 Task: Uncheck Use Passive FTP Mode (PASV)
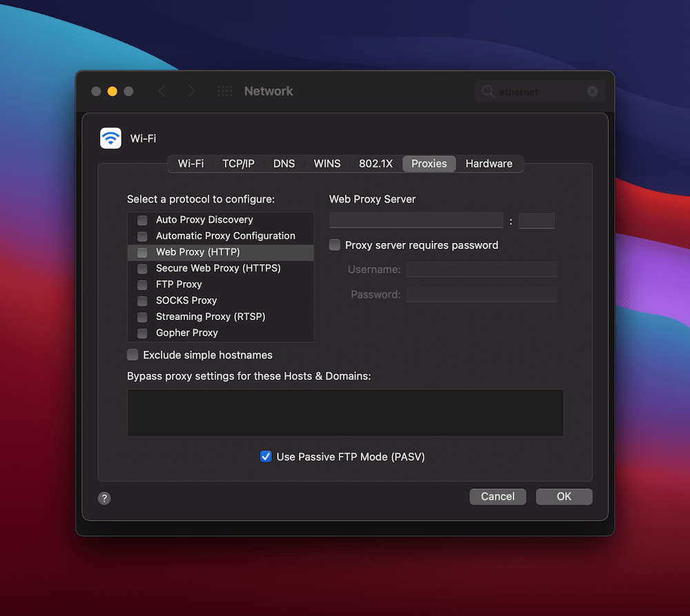266,456
